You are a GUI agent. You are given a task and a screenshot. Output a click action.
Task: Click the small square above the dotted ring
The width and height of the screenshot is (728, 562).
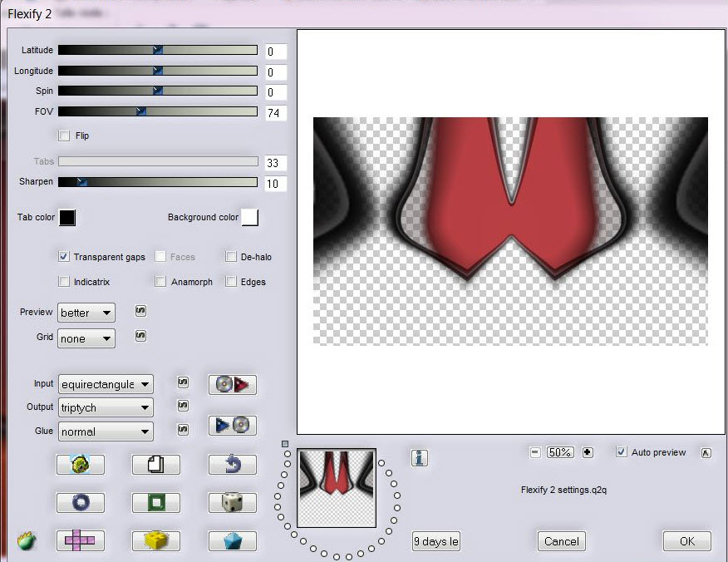pos(285,444)
